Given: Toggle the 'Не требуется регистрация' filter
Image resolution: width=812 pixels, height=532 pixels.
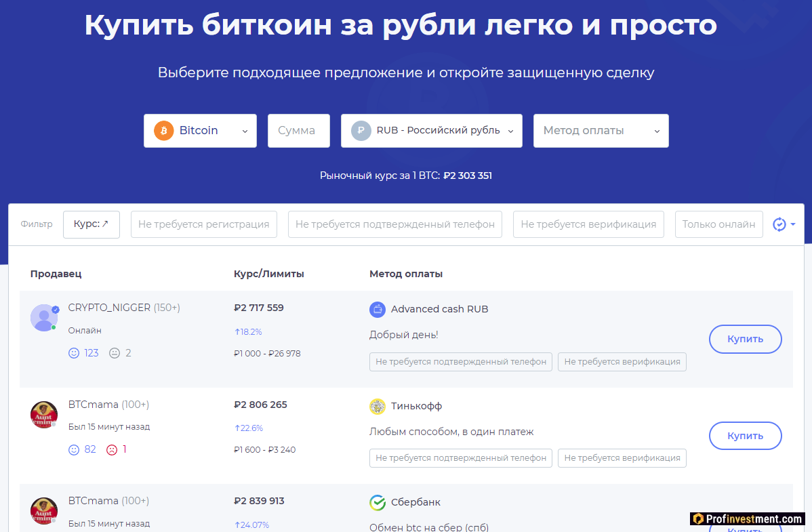Looking at the screenshot, I should pos(204,224).
